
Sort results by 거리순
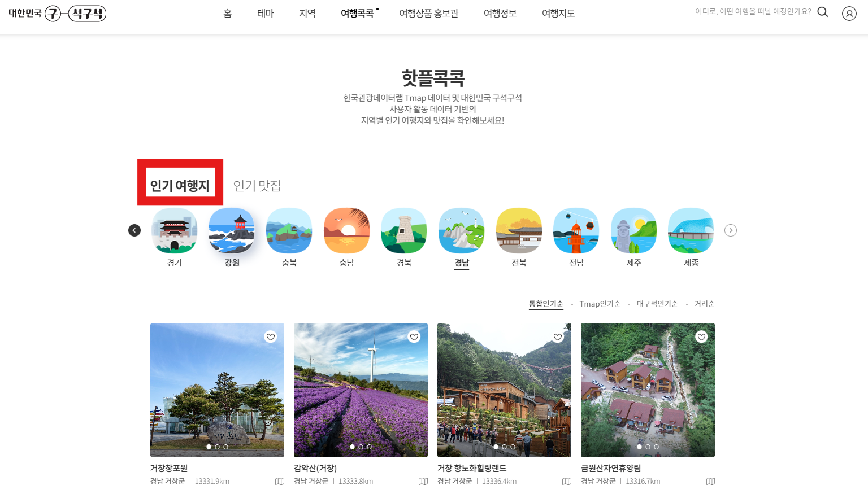click(x=704, y=304)
